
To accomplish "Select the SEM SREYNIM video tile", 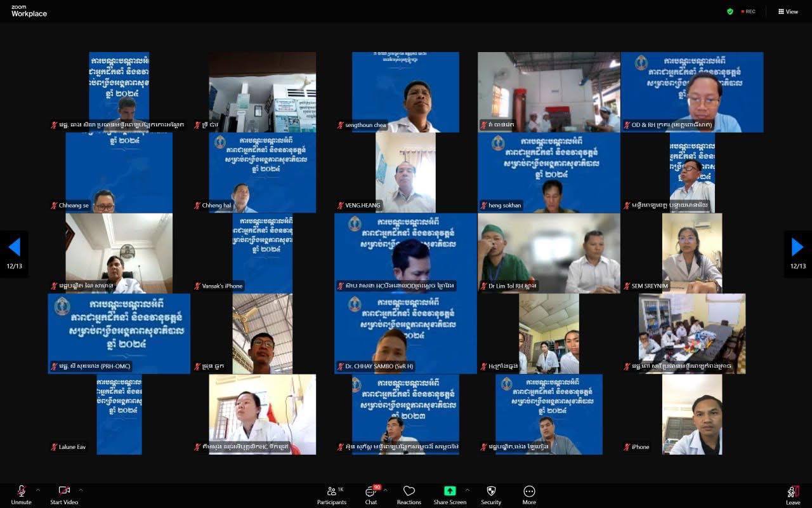I will coord(692,253).
